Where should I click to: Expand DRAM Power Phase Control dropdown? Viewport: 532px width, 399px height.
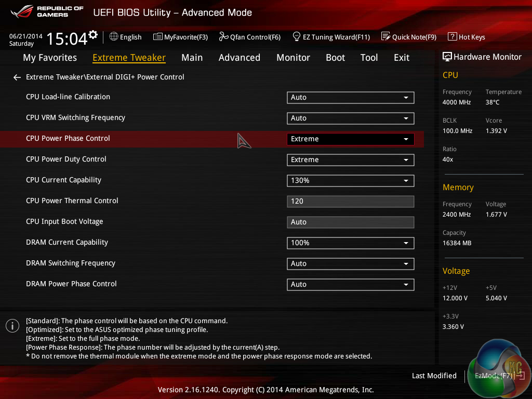[350, 284]
